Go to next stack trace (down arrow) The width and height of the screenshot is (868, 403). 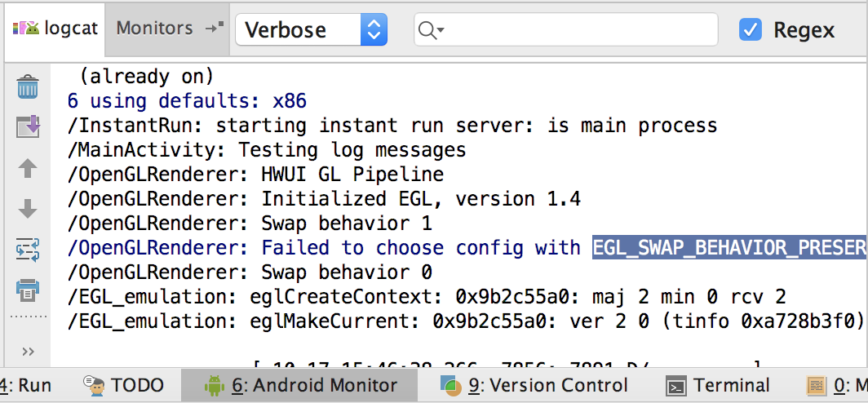pos(28,209)
